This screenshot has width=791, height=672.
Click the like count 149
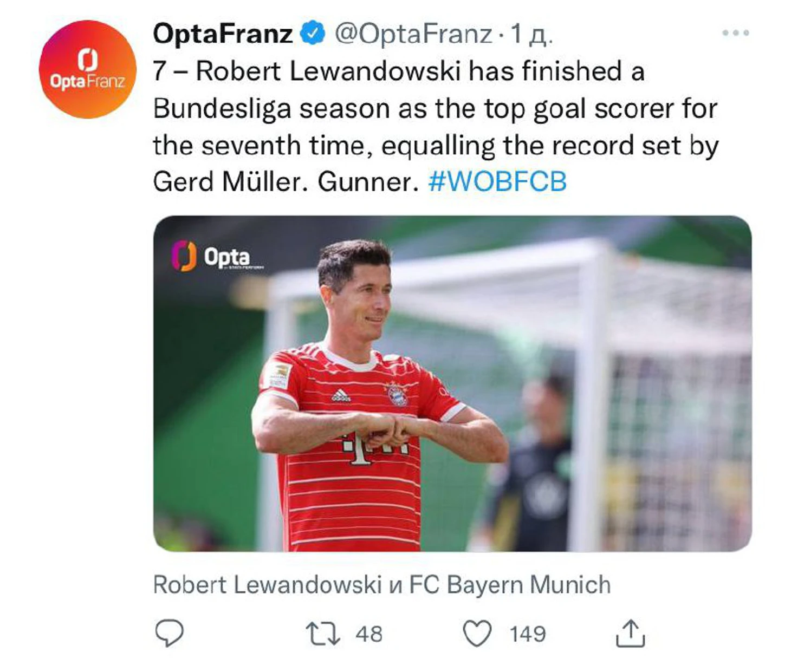tap(527, 634)
